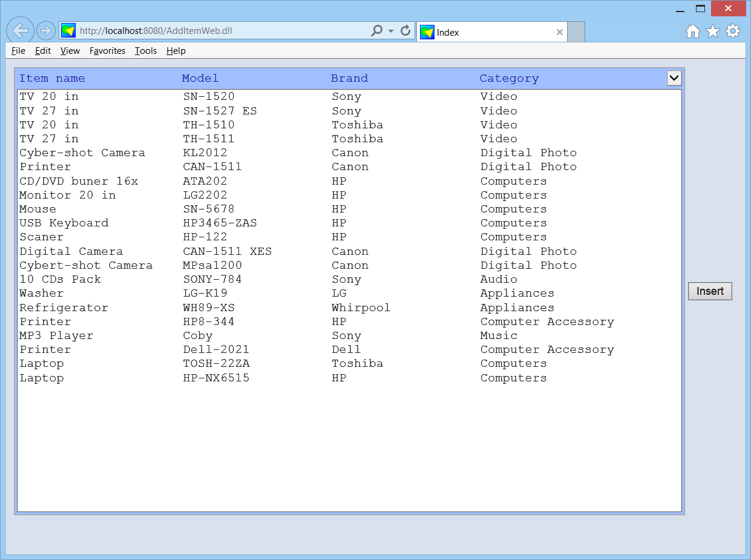Select the Refrigerator row
This screenshot has width=751, height=560.
tap(349, 308)
